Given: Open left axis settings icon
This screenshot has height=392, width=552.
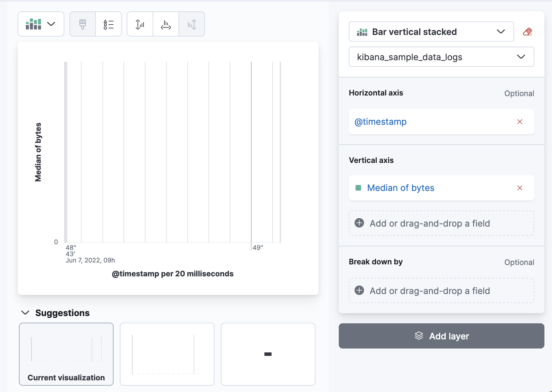Looking at the screenshot, I should (140, 24).
